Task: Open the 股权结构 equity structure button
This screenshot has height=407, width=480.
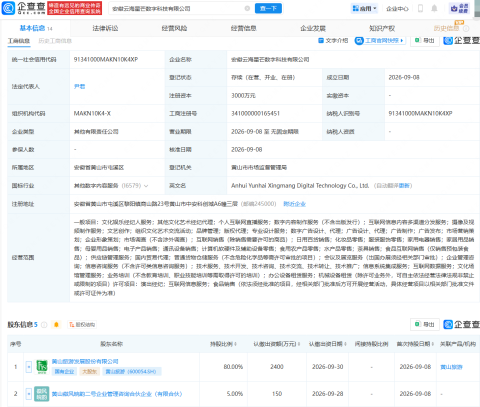Action: [82, 325]
